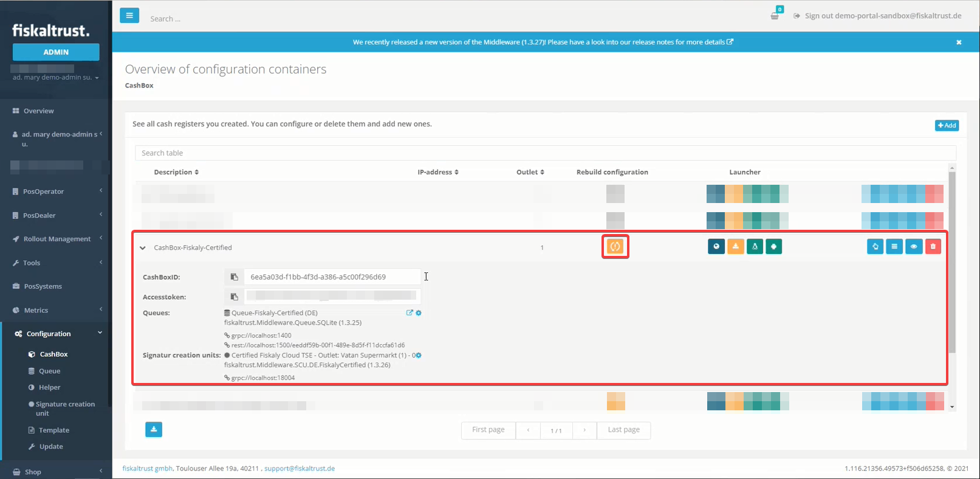The height and width of the screenshot is (479, 980).
Task: Click the orange download launcher button
Action: 736,247
